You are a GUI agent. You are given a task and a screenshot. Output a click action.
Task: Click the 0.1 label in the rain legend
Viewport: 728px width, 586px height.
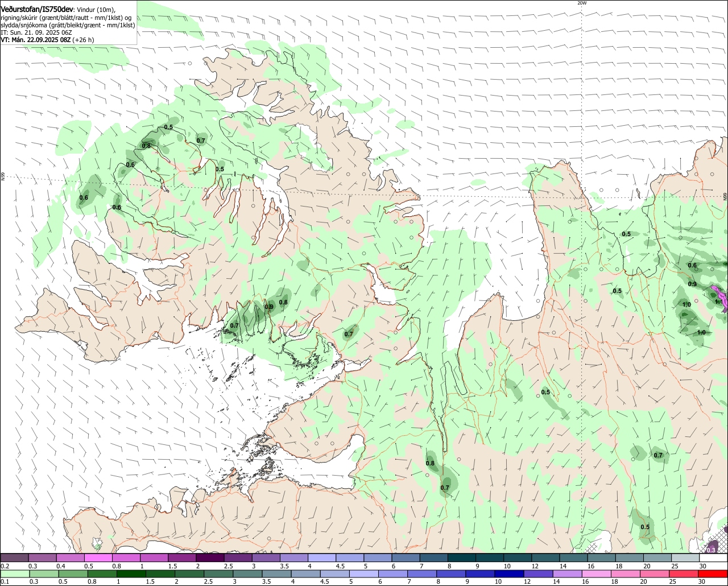[5, 581]
